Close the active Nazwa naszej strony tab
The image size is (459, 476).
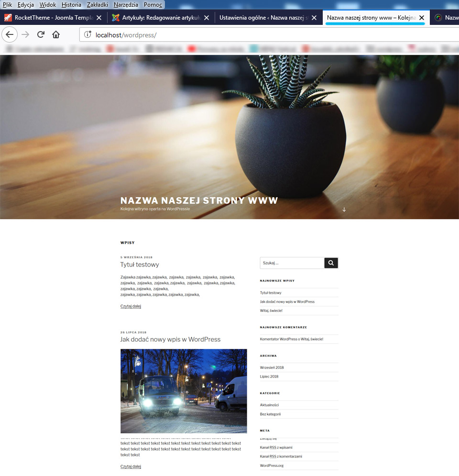point(422,18)
